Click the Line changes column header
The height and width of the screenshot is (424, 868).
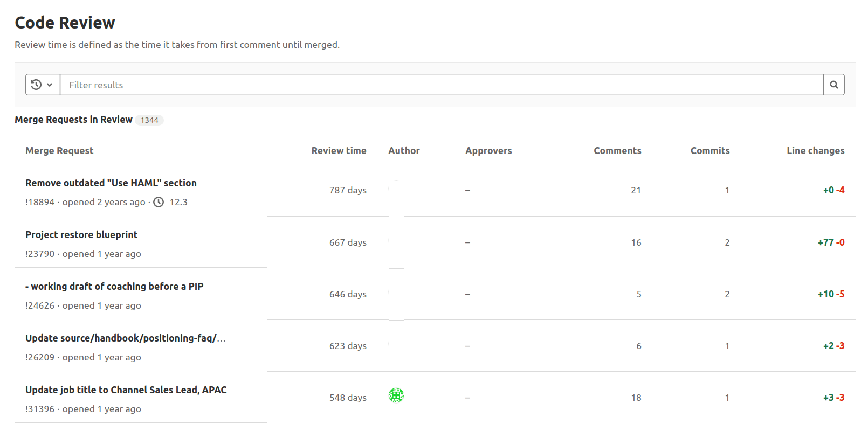[x=815, y=151]
